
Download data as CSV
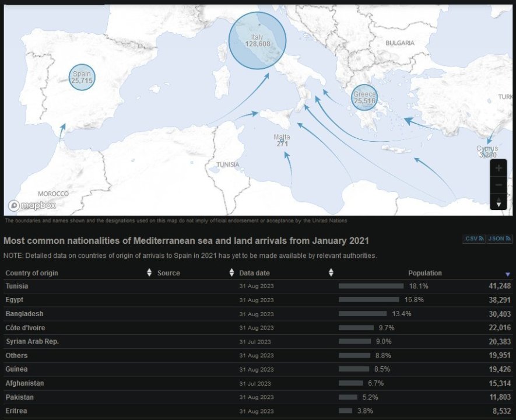[x=473, y=239]
